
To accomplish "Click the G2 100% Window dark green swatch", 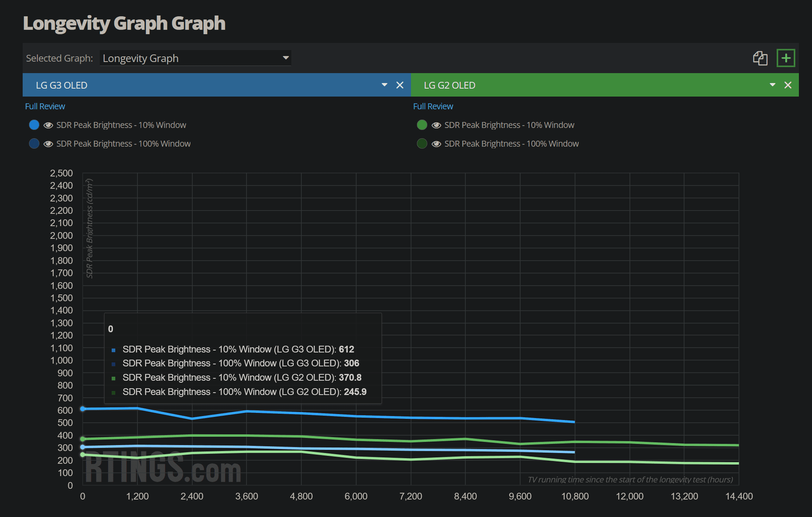I will click(x=422, y=143).
